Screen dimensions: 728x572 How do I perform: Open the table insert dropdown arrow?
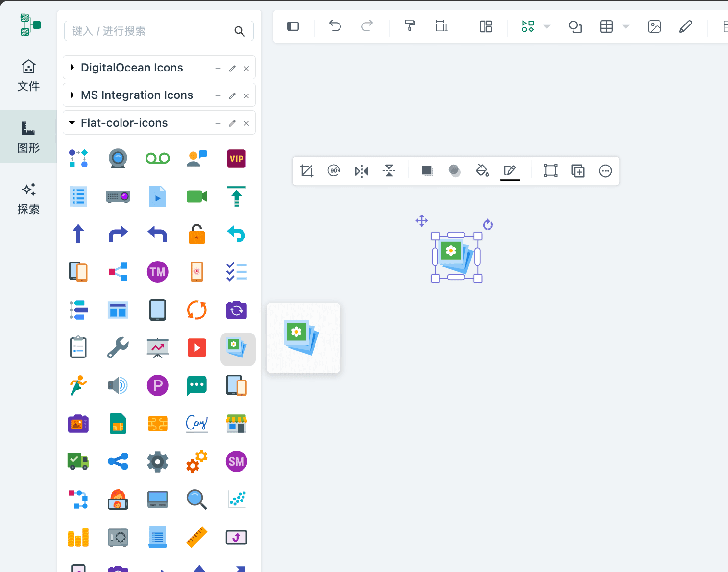pyautogui.click(x=626, y=27)
